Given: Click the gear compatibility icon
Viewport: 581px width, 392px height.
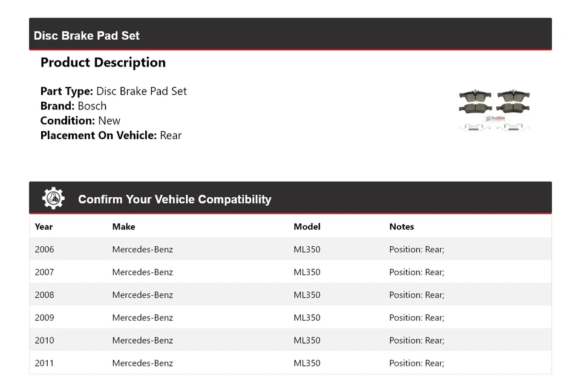Looking at the screenshot, I should pos(53,198).
